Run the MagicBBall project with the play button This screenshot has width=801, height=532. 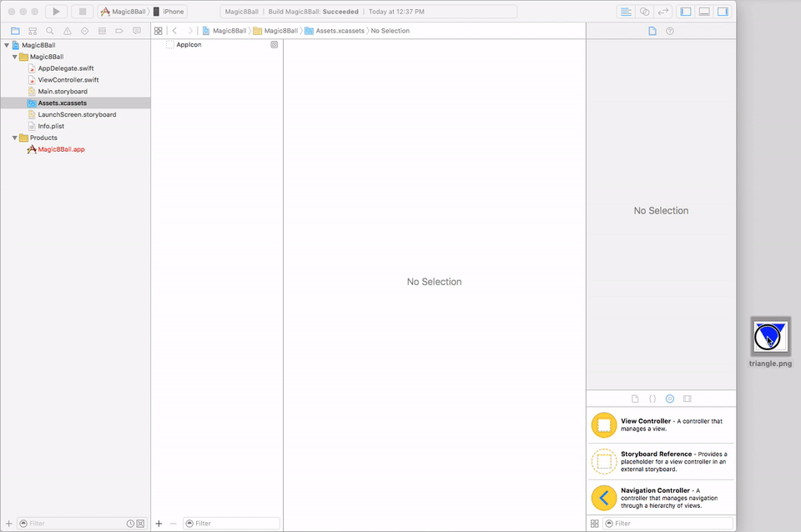56,11
